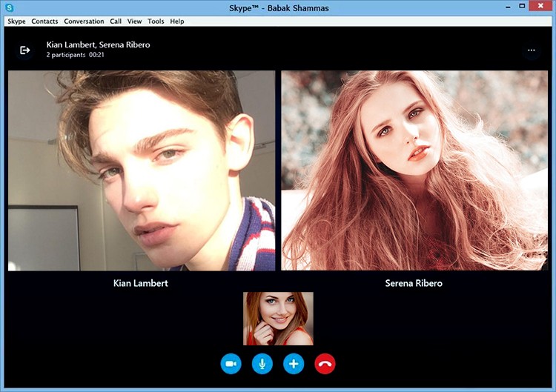Toggle the video camera button
Viewport: 556px width, 392px height.
click(x=231, y=364)
